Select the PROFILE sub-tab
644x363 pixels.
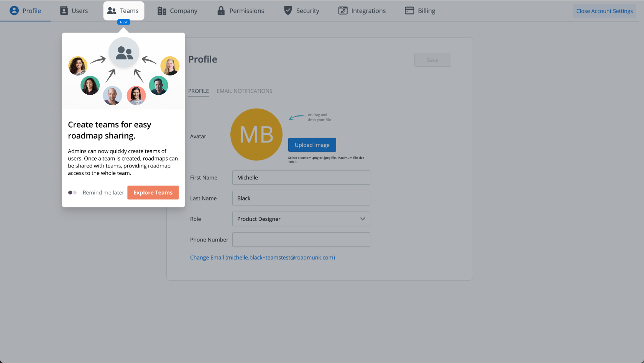(x=198, y=91)
